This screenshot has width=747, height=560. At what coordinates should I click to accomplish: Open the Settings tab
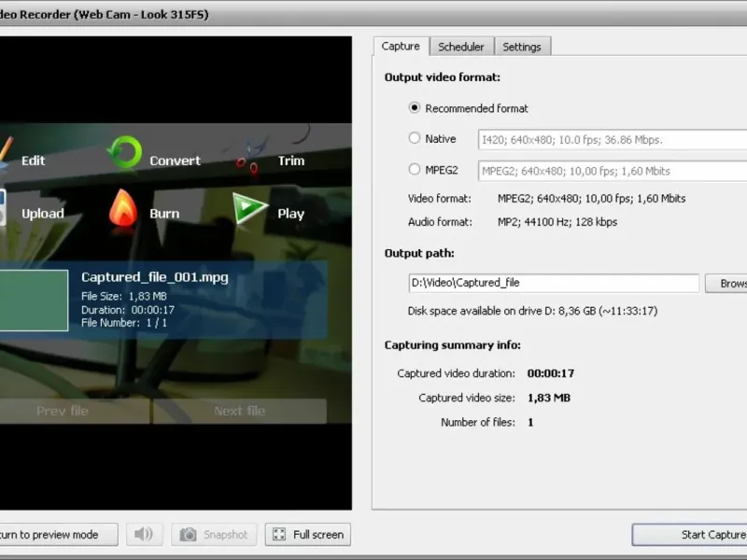pyautogui.click(x=522, y=47)
